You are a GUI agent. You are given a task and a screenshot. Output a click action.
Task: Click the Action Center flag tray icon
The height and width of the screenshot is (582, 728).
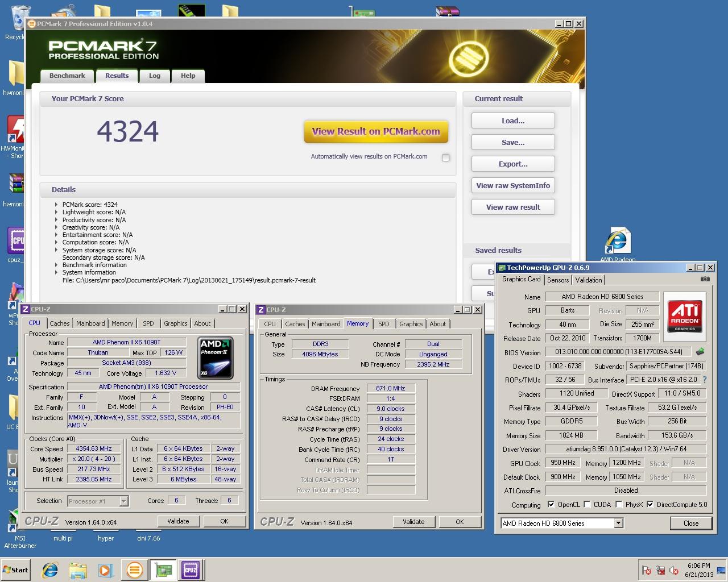pos(647,570)
